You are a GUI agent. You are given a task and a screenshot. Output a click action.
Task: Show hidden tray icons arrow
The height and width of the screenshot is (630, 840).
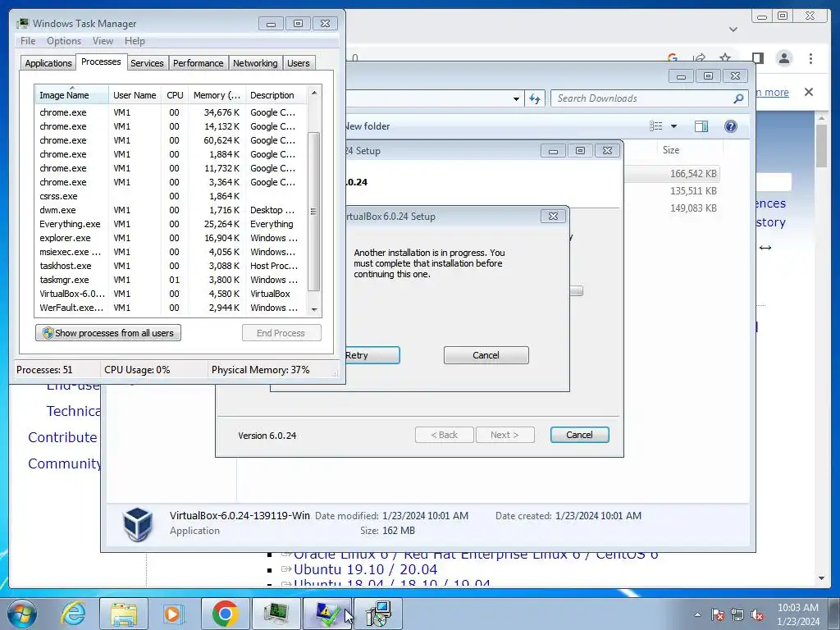click(697, 614)
